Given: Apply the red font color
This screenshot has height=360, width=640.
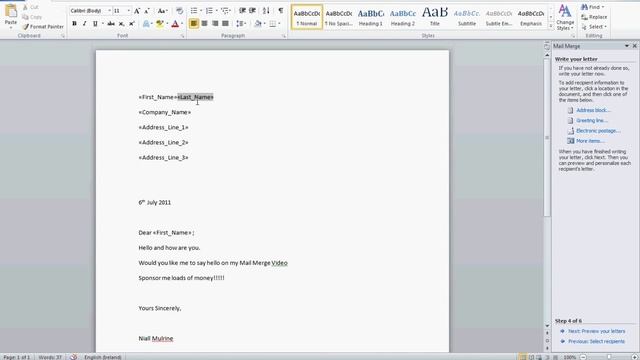Looking at the screenshot, I should (175, 24).
